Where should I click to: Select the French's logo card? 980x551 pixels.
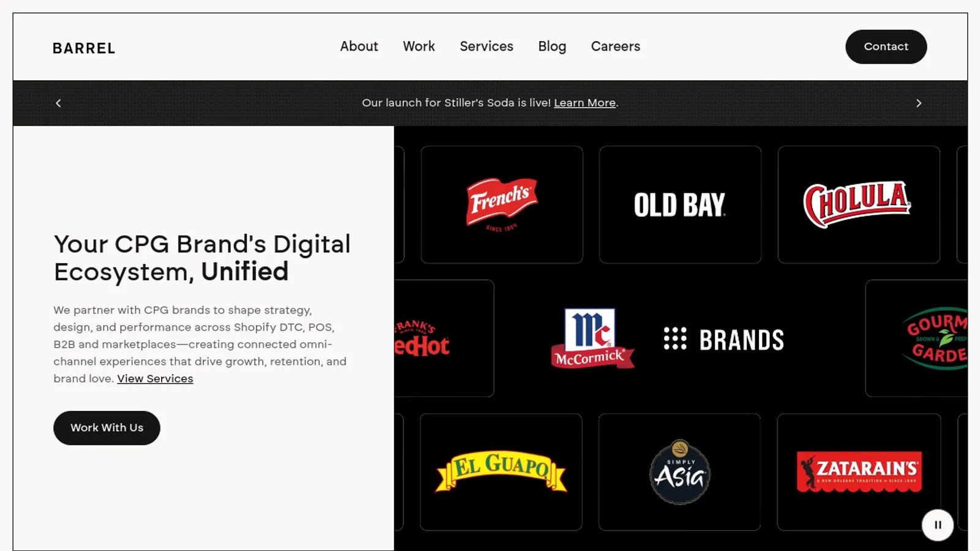coord(502,204)
